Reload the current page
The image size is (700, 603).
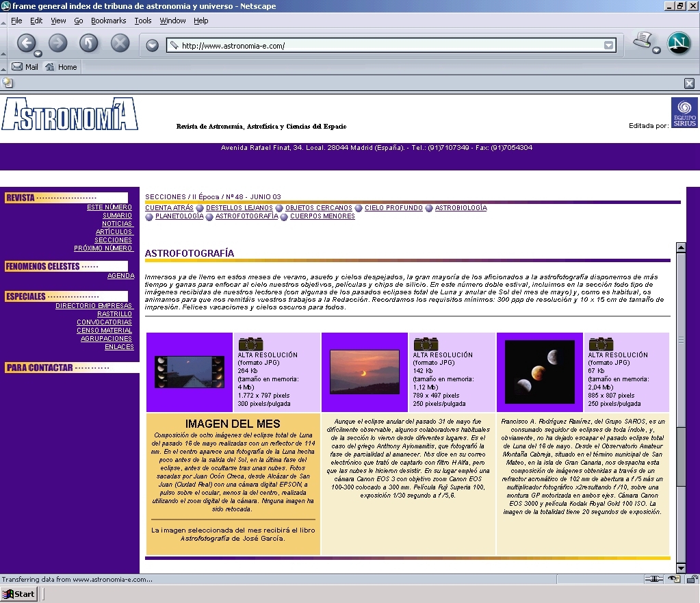[x=89, y=43]
